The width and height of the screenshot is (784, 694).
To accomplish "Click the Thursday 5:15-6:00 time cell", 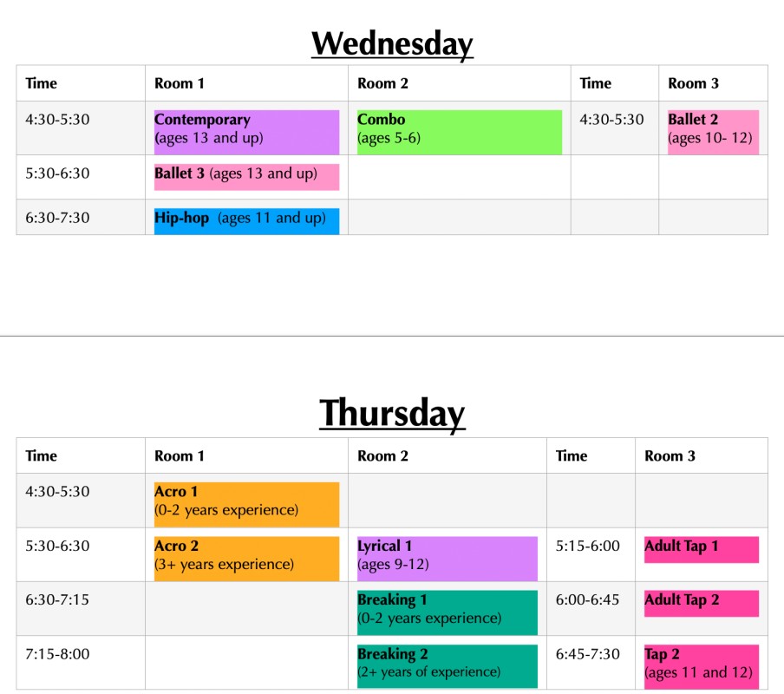I will (591, 554).
